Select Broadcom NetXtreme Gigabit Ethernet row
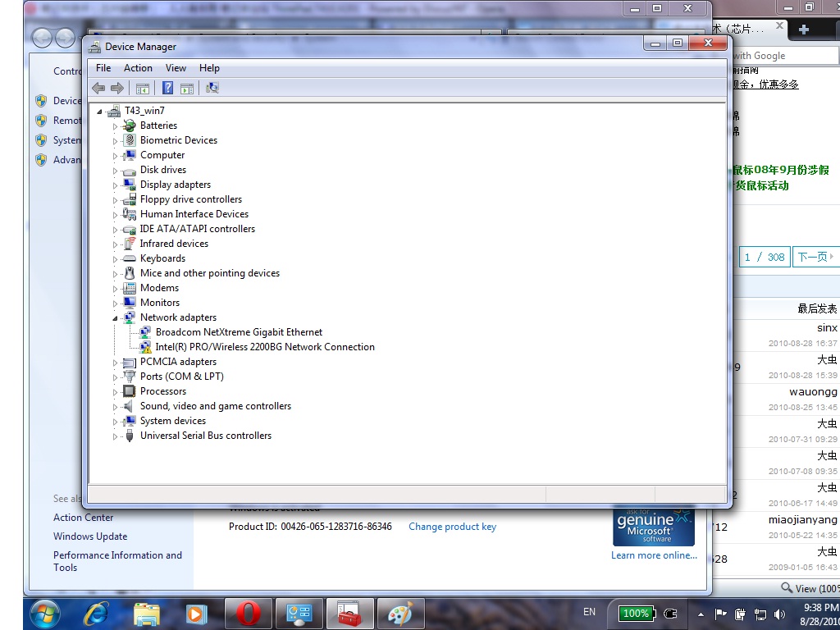This screenshot has width=840, height=630. [x=239, y=332]
